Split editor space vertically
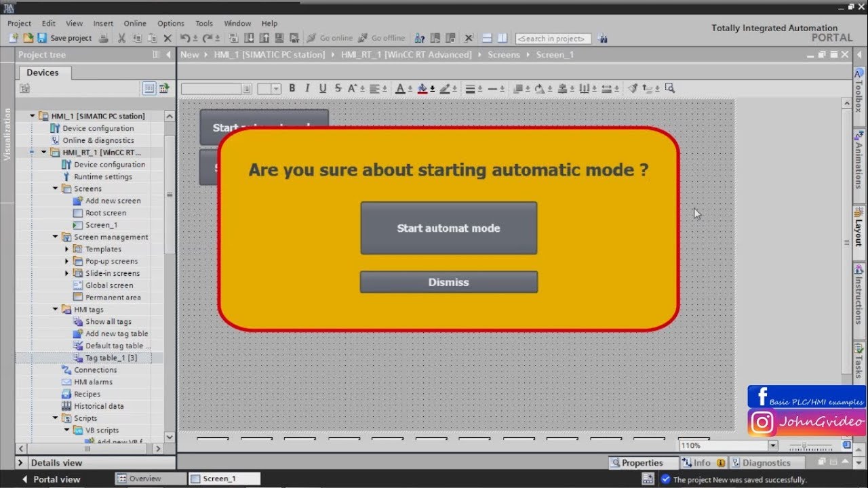The width and height of the screenshot is (868, 488). pos(502,38)
